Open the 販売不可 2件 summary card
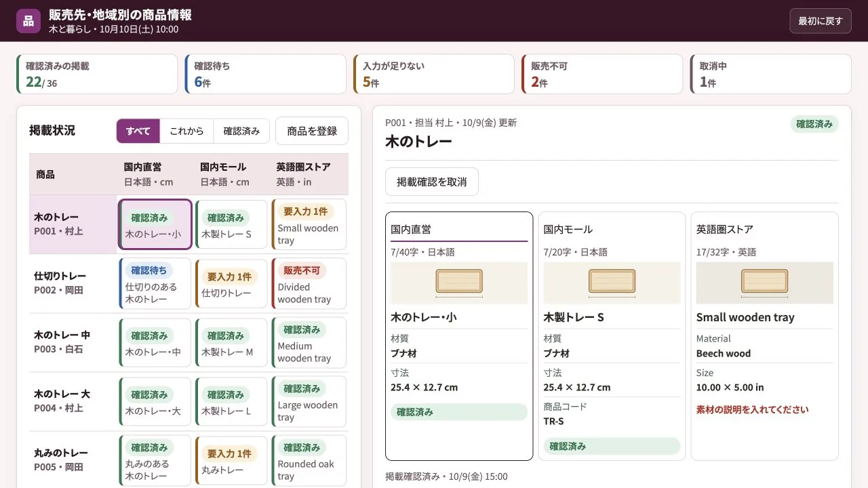 tap(602, 74)
